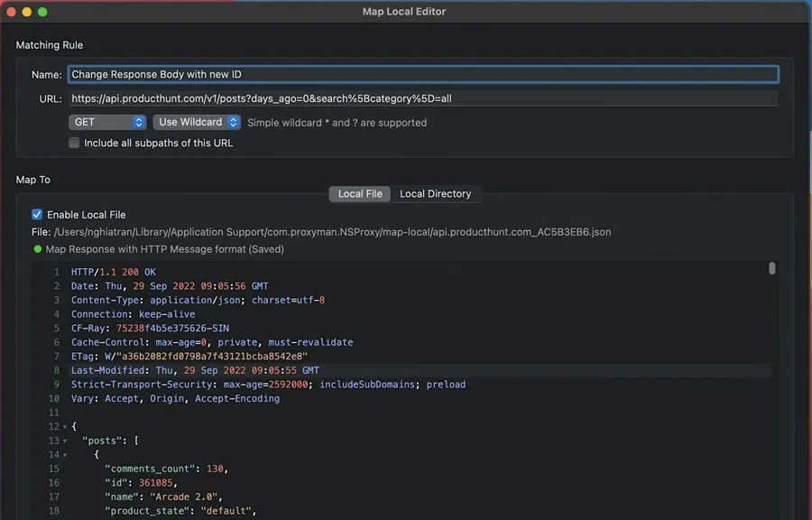Click the green zoom window button
The height and width of the screenshot is (520, 812).
42,12
